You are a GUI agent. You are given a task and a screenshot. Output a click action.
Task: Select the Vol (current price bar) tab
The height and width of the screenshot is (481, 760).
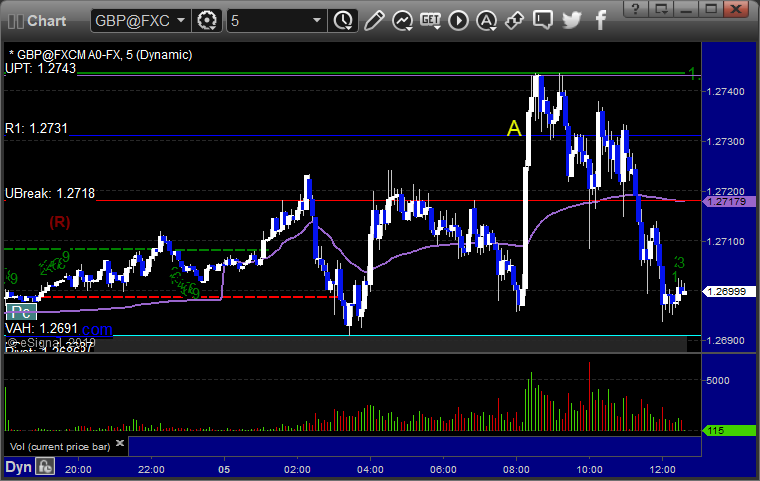pos(60,447)
